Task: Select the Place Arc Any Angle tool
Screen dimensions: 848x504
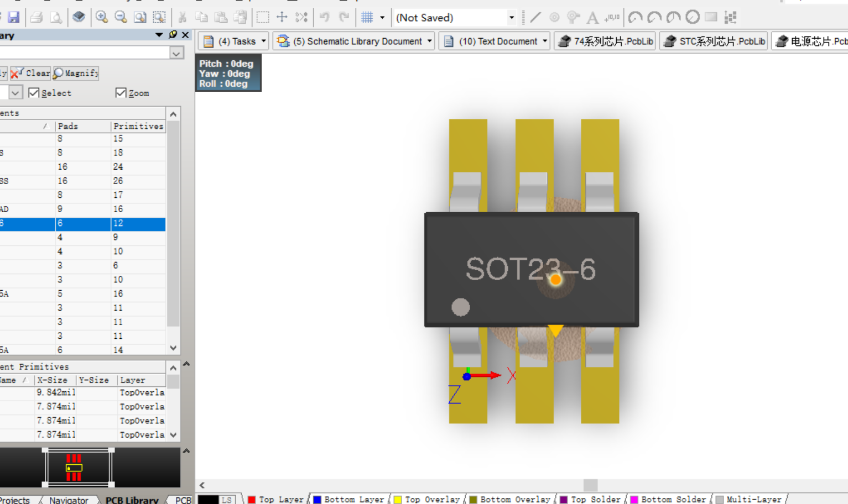Action: pyautogui.click(x=673, y=17)
